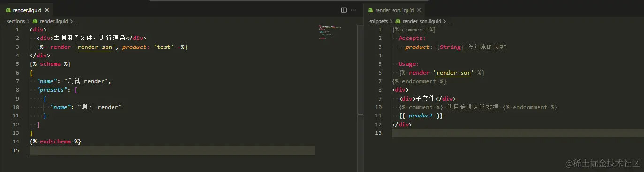644x172 pixels.
Task: Click the 'endschema' tag on line 14
Action: point(56,141)
